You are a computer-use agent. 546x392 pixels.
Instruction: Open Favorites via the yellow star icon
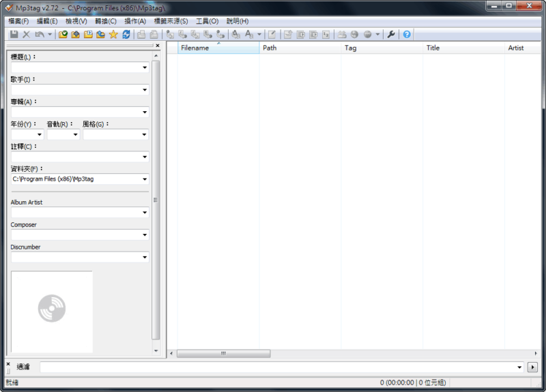[x=113, y=35]
